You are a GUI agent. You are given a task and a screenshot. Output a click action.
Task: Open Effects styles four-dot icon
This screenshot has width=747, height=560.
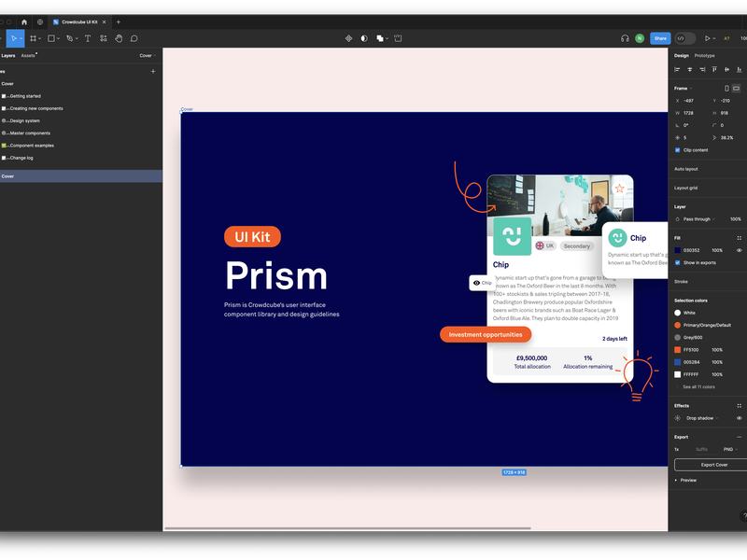pos(739,406)
